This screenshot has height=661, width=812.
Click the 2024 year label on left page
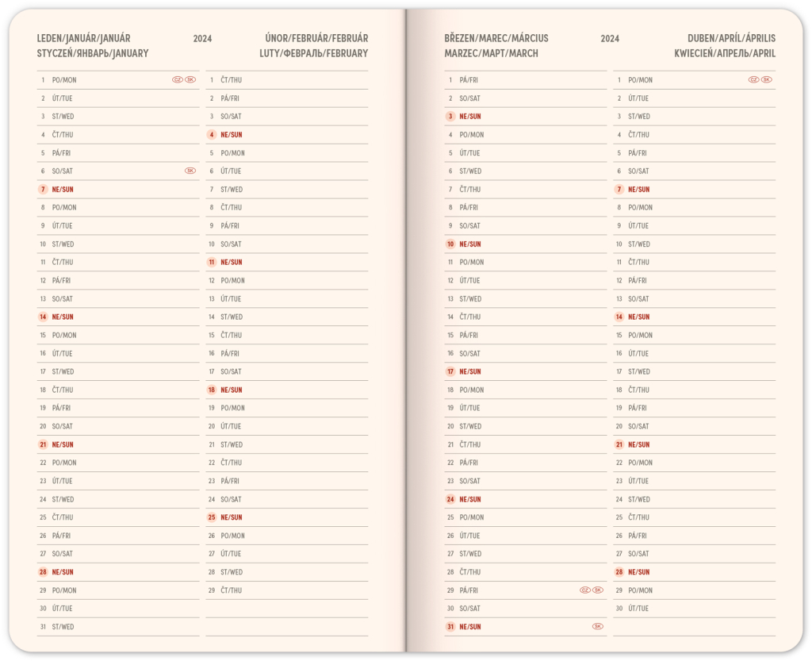pyautogui.click(x=202, y=38)
